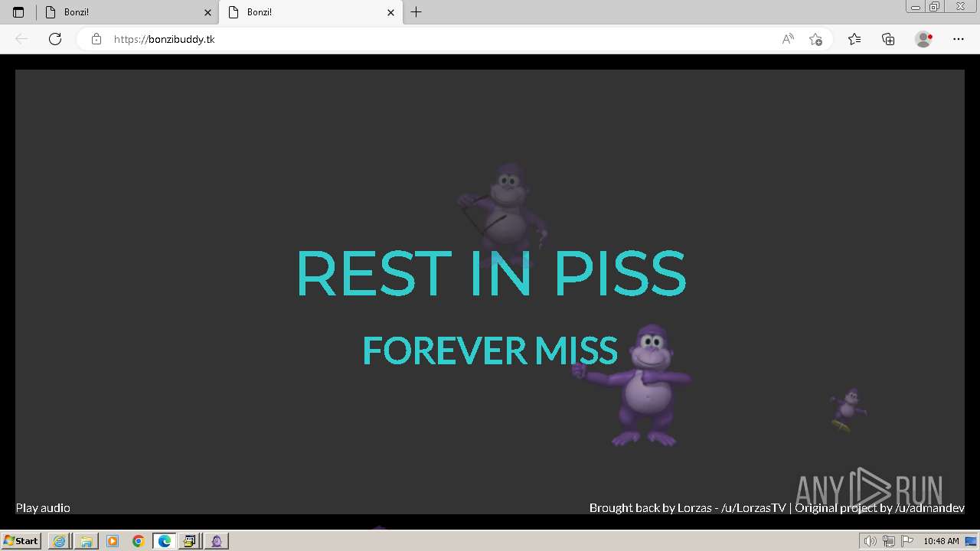Image resolution: width=980 pixels, height=551 pixels.
Task: Open the tab actions menu icon
Action: 18,12
